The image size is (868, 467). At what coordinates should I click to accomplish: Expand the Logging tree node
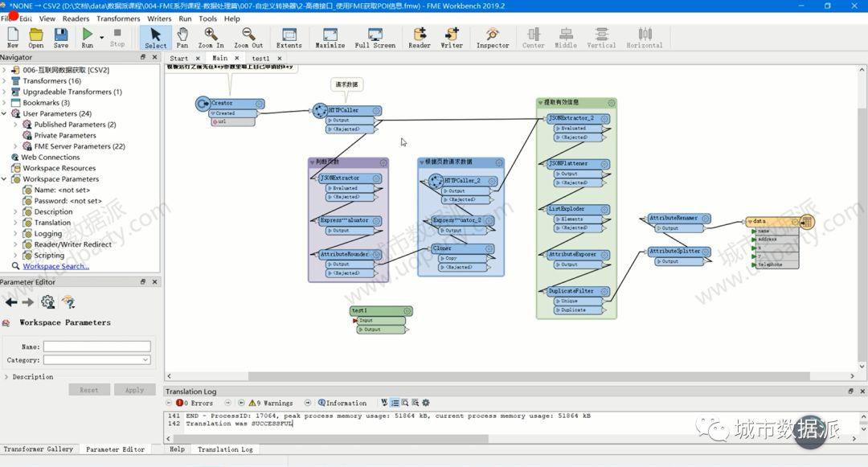click(x=15, y=233)
